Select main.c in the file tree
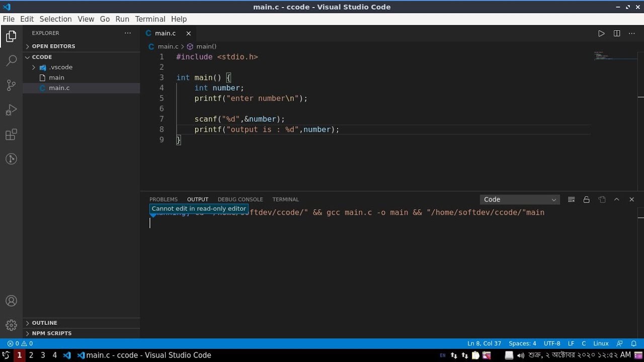Viewport: 644px width, 362px height. [82, 88]
